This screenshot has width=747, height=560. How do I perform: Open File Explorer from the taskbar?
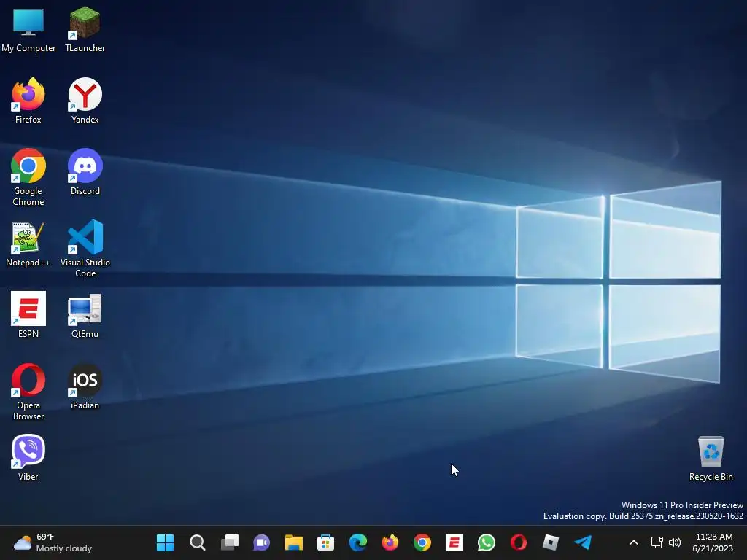pos(293,542)
